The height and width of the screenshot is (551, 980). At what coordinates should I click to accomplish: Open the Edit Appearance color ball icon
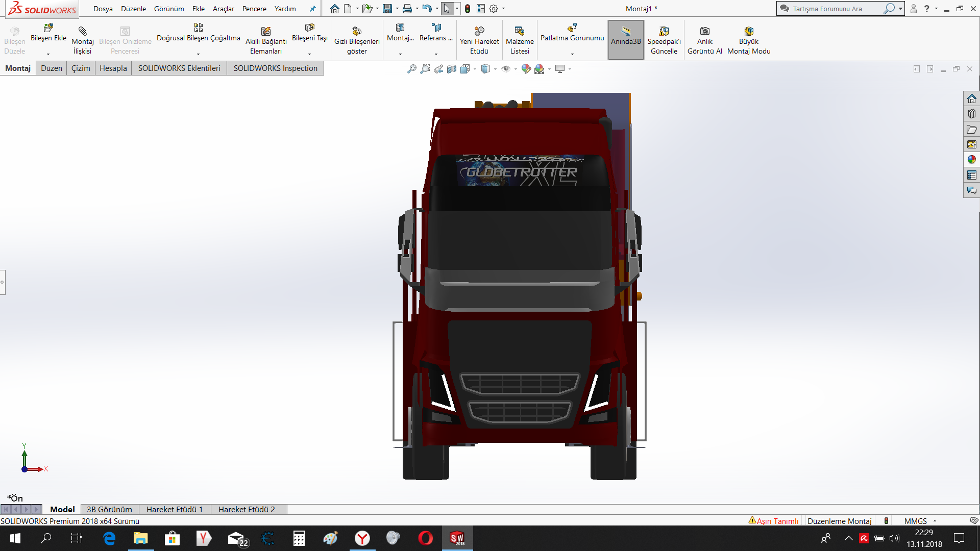526,69
